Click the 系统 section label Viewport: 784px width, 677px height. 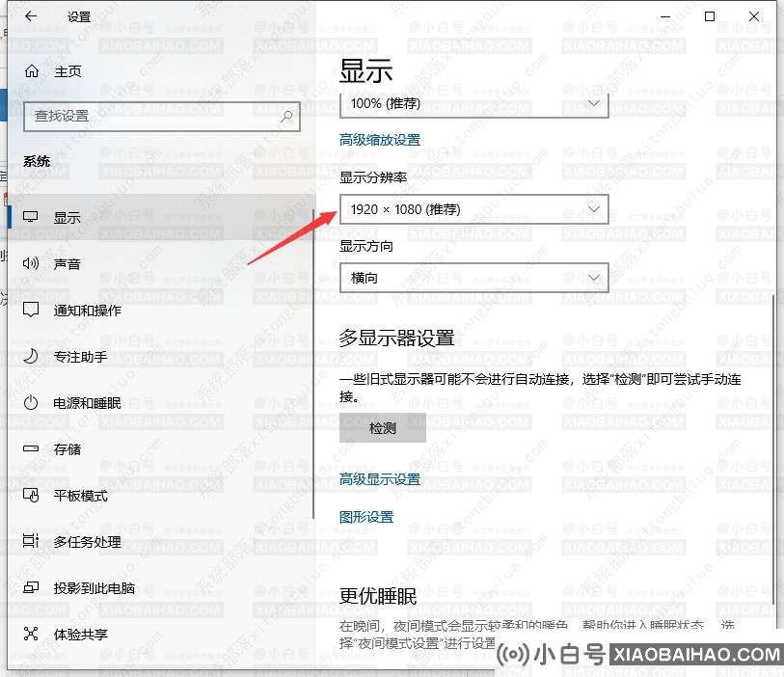[37, 161]
